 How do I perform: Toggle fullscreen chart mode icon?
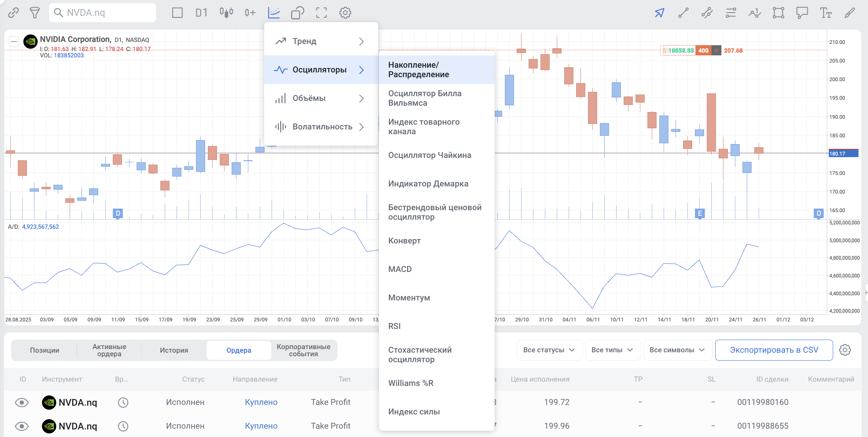point(321,13)
